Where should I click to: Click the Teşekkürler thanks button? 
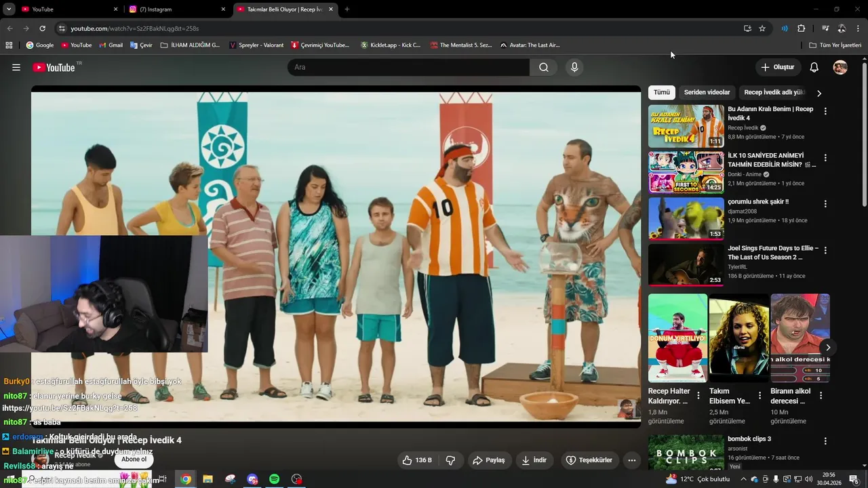[x=589, y=460]
